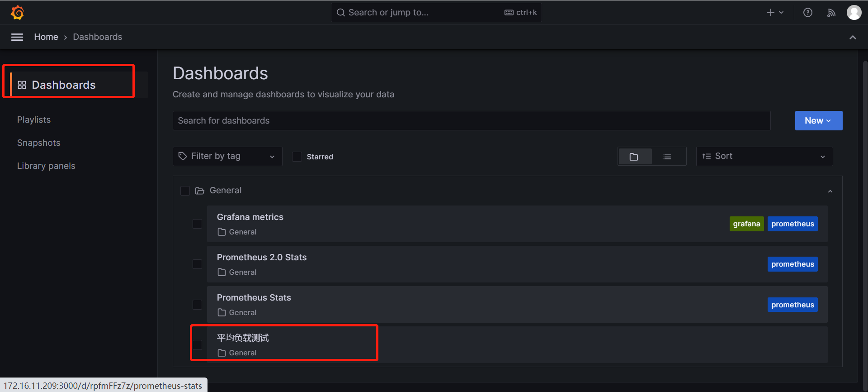Screen dimensions: 868x392
Task: Toggle the Starred checkbox filter
Action: (297, 157)
